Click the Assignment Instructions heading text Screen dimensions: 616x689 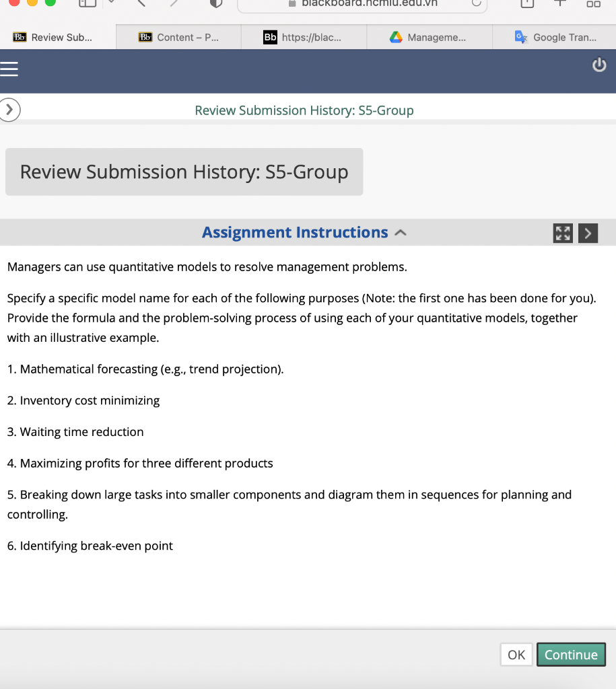tap(295, 232)
